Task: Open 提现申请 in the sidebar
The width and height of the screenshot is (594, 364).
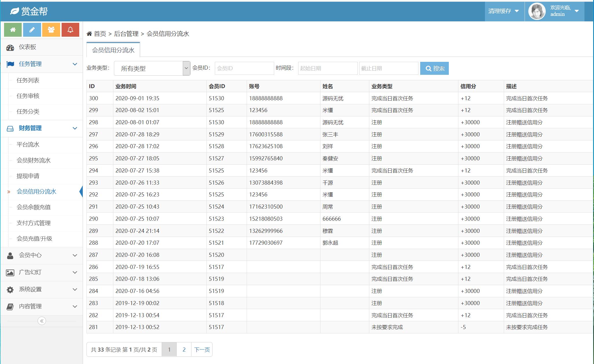Action: tap(28, 176)
